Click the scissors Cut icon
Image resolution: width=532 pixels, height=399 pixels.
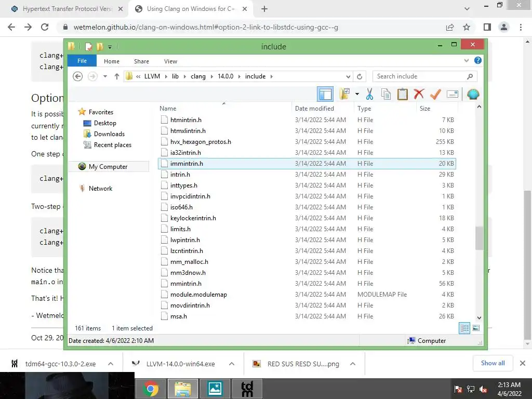(x=369, y=94)
